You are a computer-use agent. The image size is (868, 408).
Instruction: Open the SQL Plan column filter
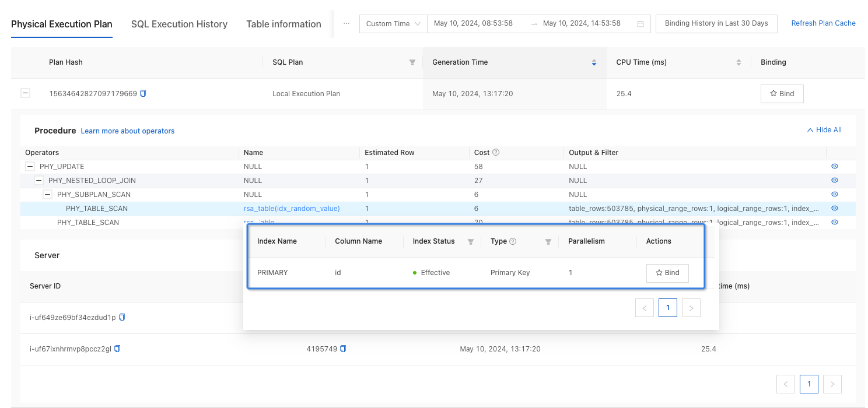pos(412,62)
